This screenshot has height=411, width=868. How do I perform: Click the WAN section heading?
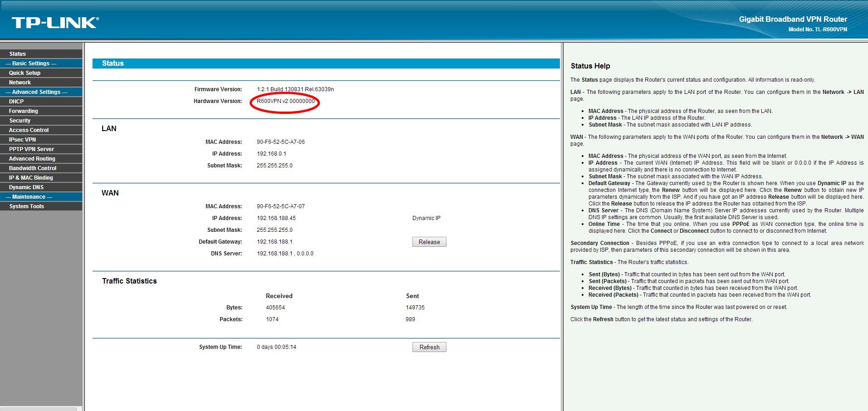click(110, 193)
